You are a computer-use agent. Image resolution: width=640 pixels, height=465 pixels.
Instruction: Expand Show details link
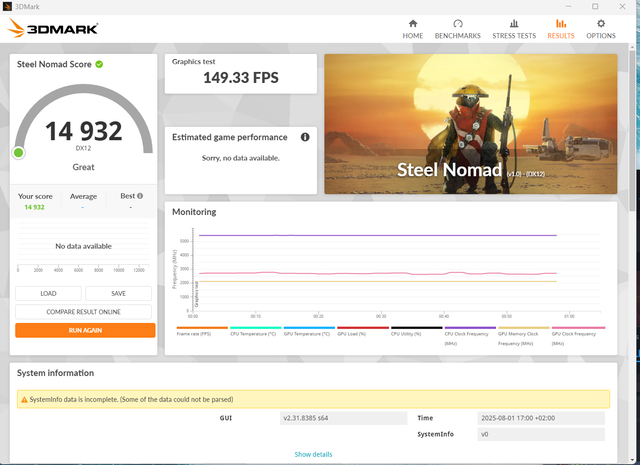313,454
